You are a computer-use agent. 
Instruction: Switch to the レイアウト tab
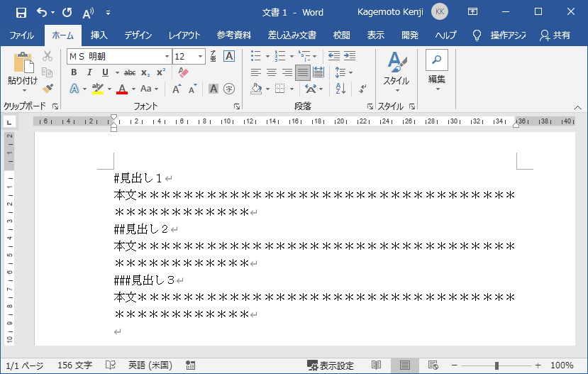pyautogui.click(x=184, y=35)
